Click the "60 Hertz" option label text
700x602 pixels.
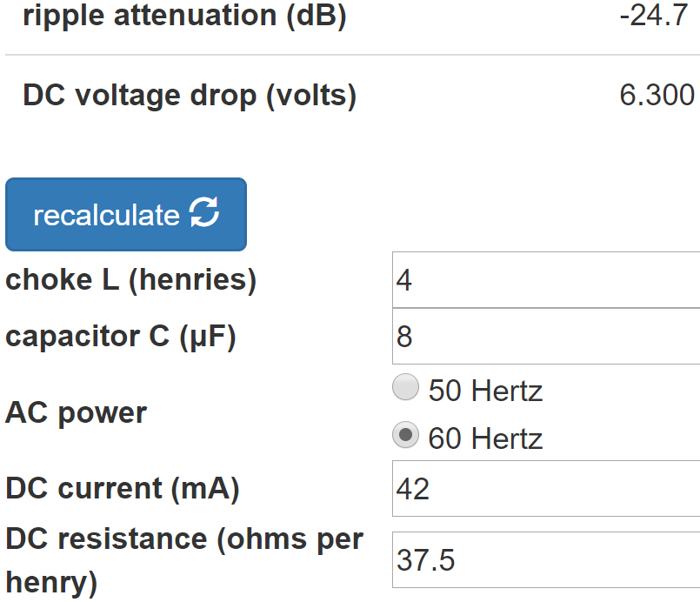tap(485, 438)
